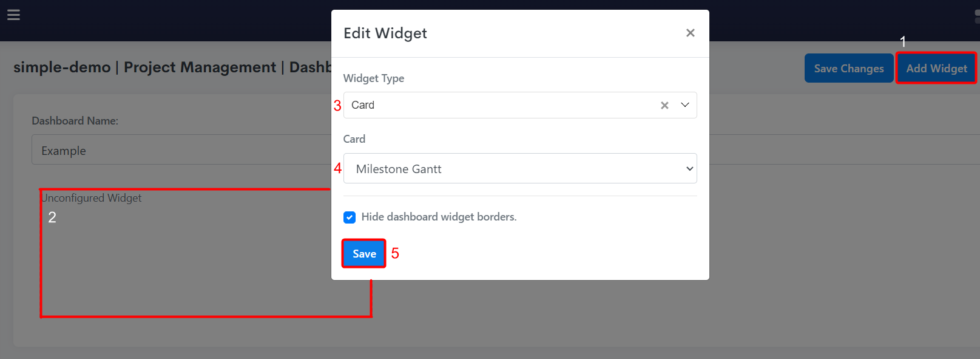Close the Edit Widget dialog
This screenshot has height=359, width=980.
point(690,33)
